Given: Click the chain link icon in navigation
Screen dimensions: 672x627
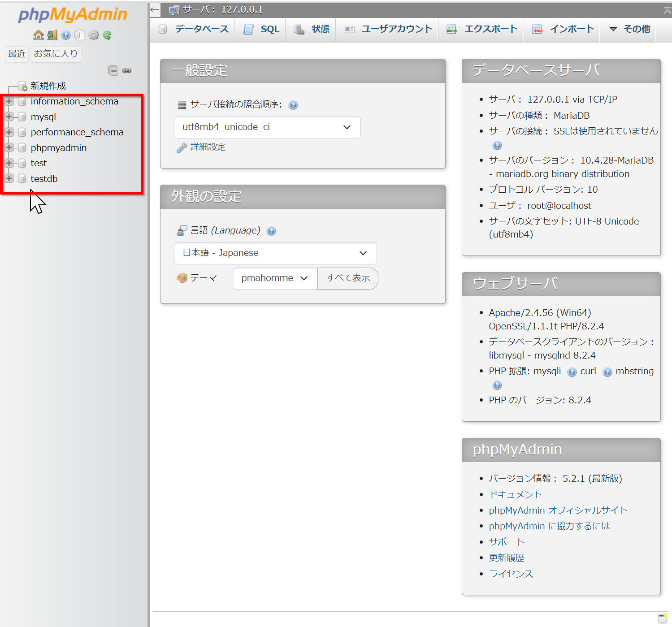Looking at the screenshot, I should (x=127, y=70).
